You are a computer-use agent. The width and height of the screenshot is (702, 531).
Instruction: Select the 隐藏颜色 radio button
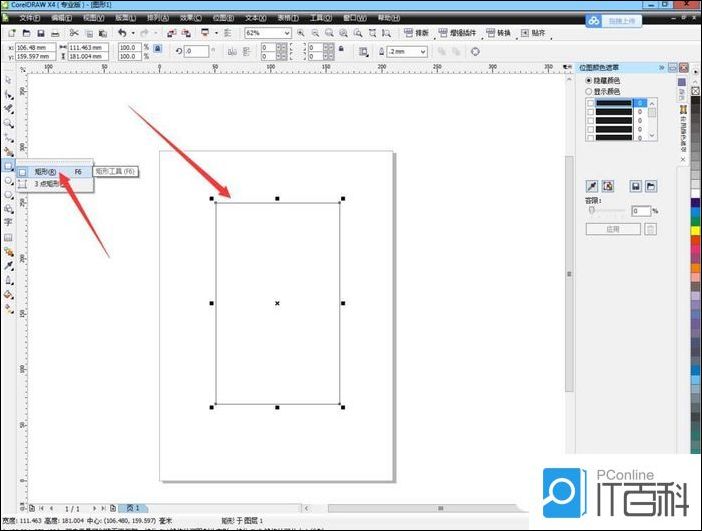pyautogui.click(x=589, y=81)
